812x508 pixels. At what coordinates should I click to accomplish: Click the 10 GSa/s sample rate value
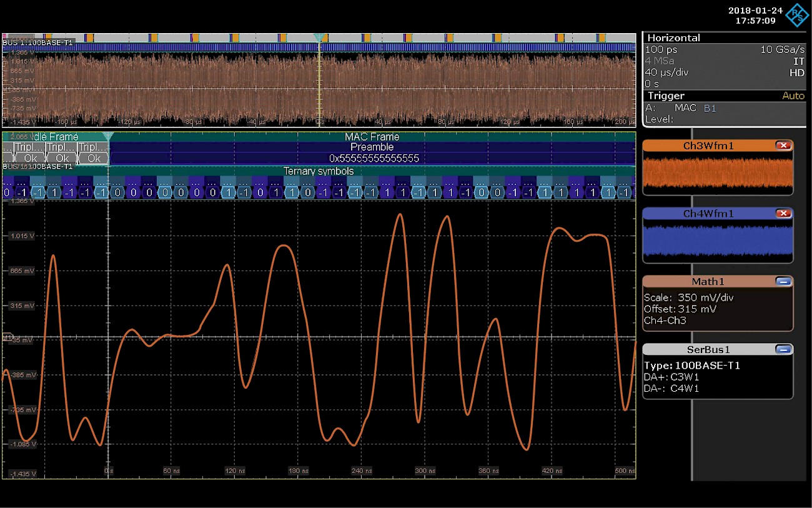[x=783, y=49]
